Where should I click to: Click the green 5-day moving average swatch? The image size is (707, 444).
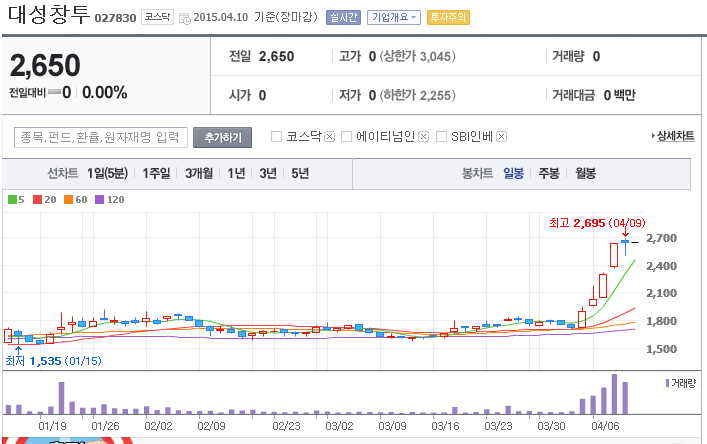click(12, 200)
